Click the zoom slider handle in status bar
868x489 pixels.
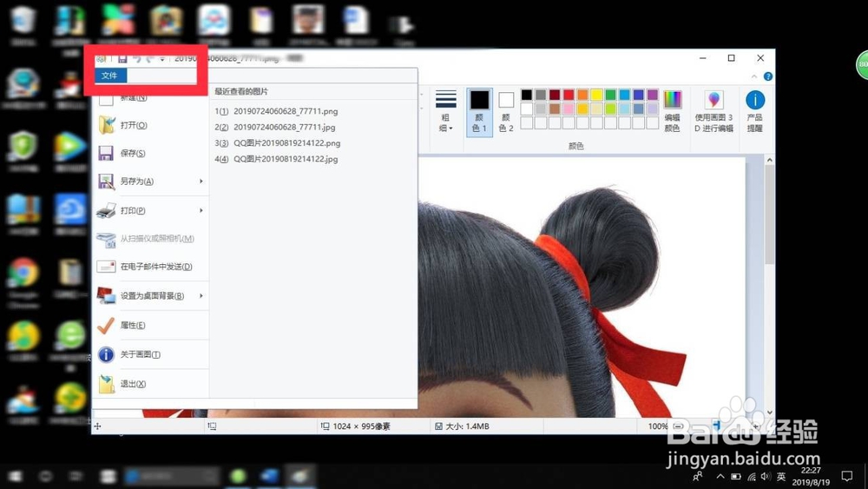point(716,426)
